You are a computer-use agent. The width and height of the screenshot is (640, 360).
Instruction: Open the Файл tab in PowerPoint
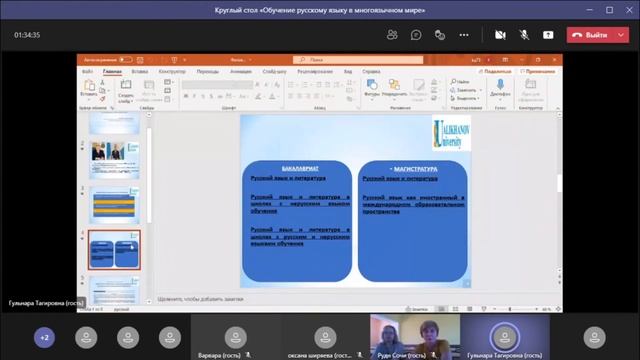click(87, 71)
